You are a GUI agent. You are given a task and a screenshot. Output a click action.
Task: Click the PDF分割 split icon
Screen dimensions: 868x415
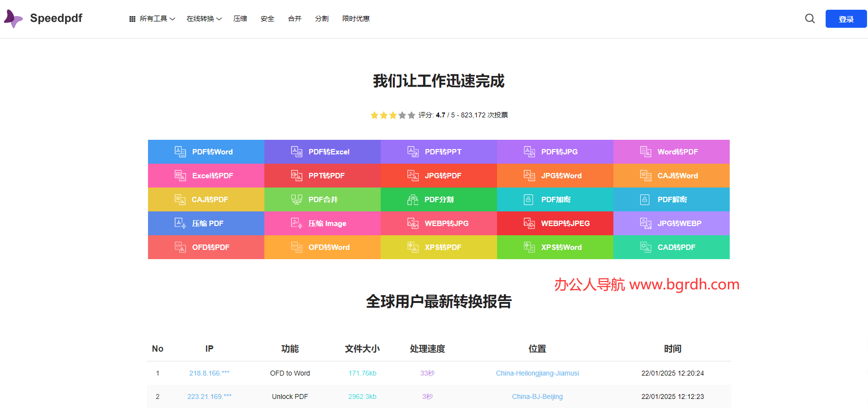413,199
